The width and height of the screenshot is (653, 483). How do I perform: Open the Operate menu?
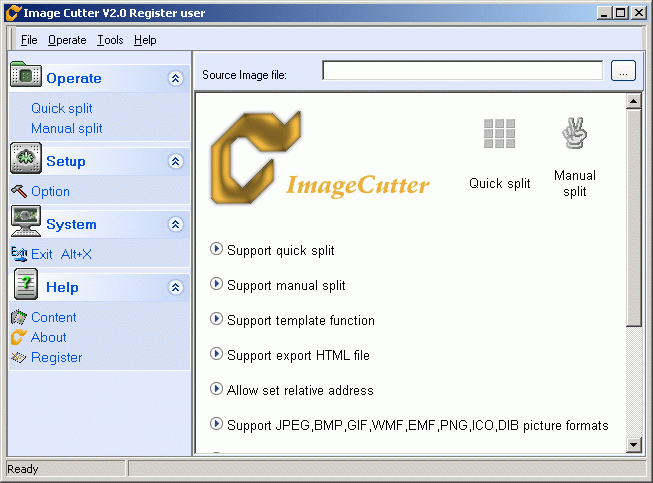coord(67,40)
